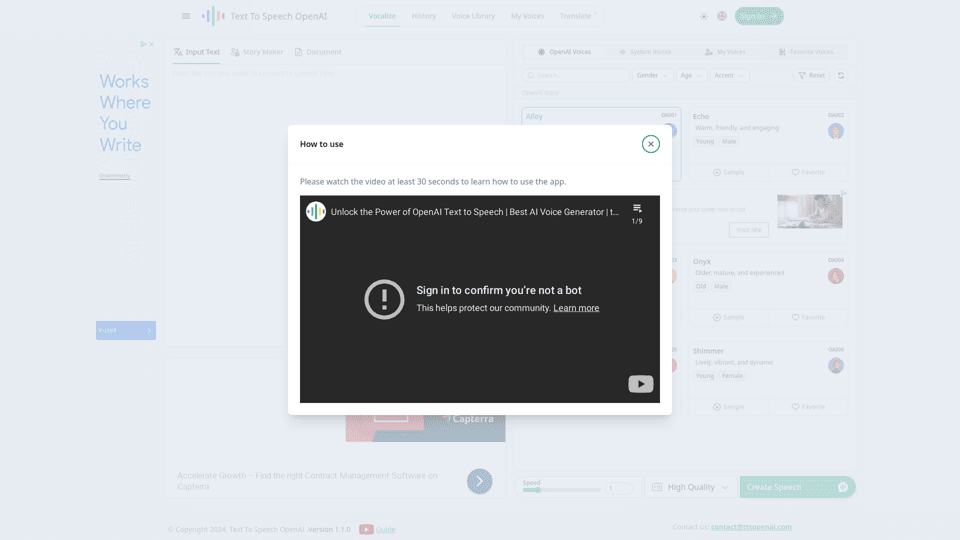Go to My Voices in top navigation
Image resolution: width=960 pixels, height=540 pixels.
coord(527,16)
